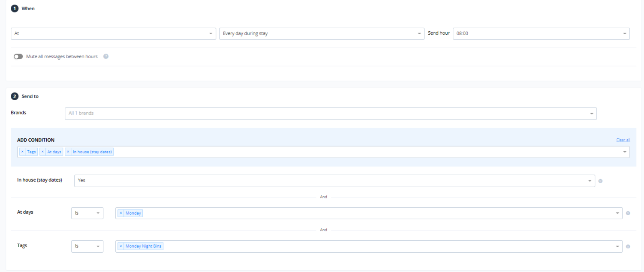Screen dimensions: 644x272
Task: Click the 'When' section heading
Action: coord(28,8)
